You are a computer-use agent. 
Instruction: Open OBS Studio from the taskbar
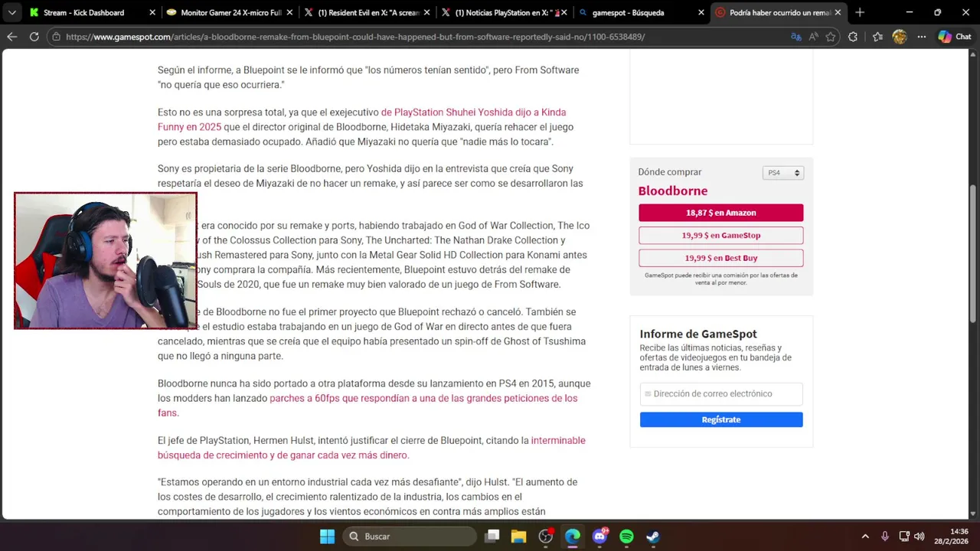pyautogui.click(x=546, y=536)
